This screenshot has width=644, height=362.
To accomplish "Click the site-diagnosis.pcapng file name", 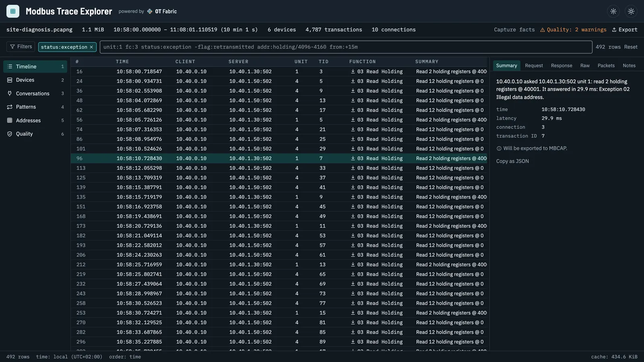I will [39, 30].
